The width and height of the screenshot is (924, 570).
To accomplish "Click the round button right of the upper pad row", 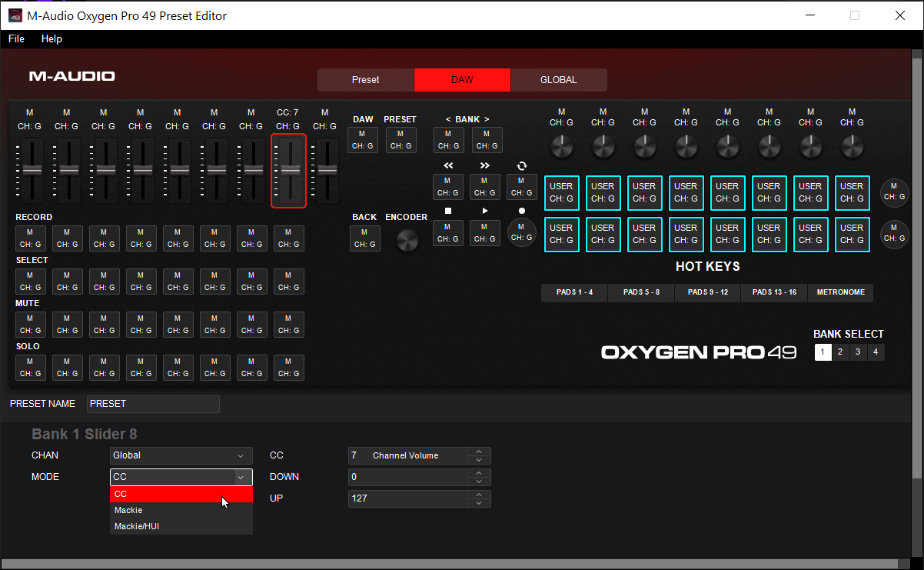I will [894, 192].
